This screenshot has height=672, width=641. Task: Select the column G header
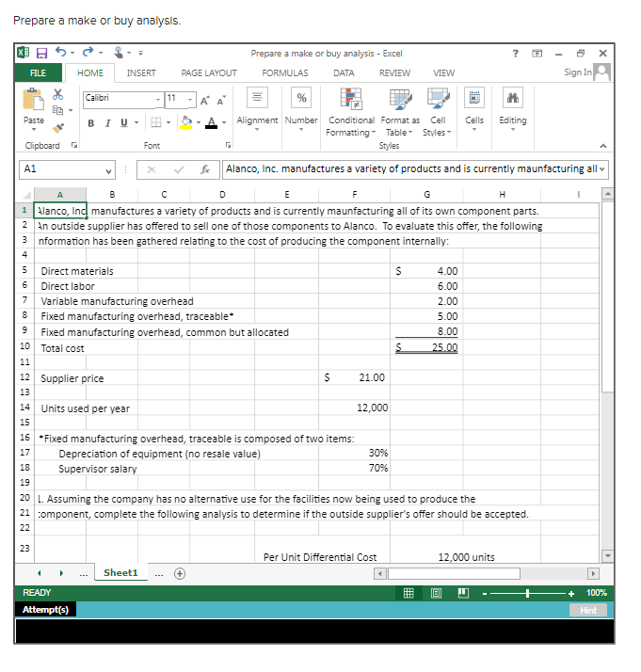(x=426, y=195)
